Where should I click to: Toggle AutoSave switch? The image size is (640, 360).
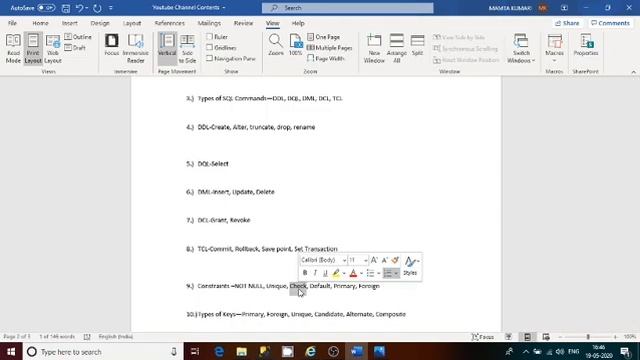(46, 8)
